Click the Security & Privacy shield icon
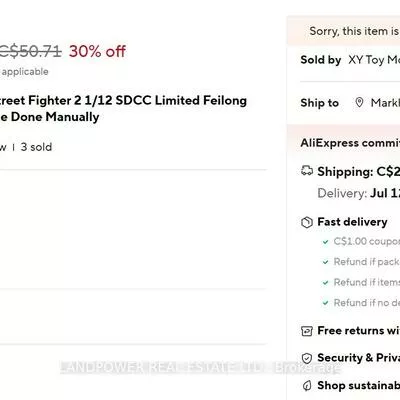400x400 pixels. click(307, 358)
